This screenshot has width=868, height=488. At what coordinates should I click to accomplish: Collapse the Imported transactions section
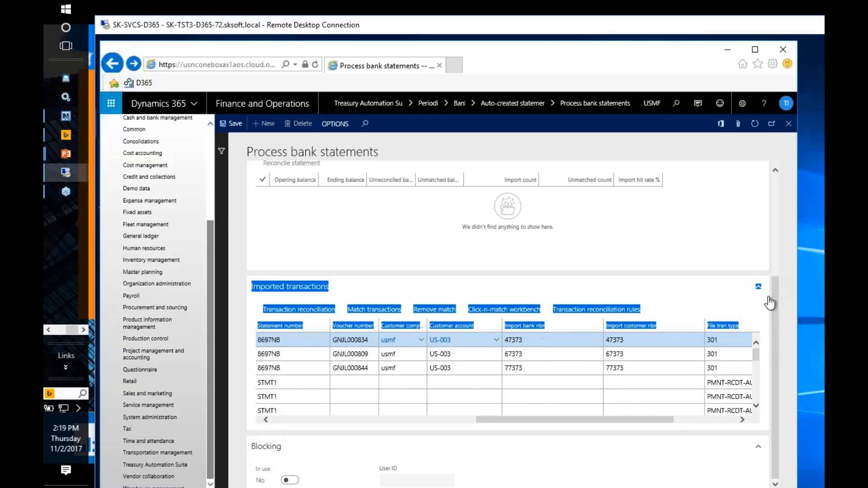click(758, 286)
